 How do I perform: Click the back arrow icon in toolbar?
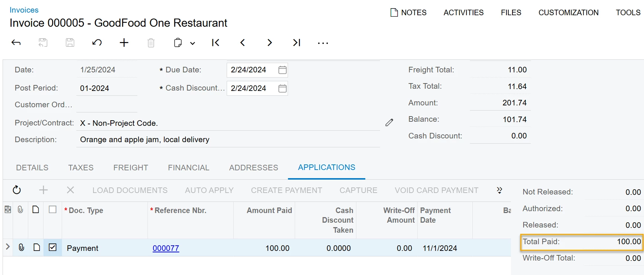click(16, 43)
